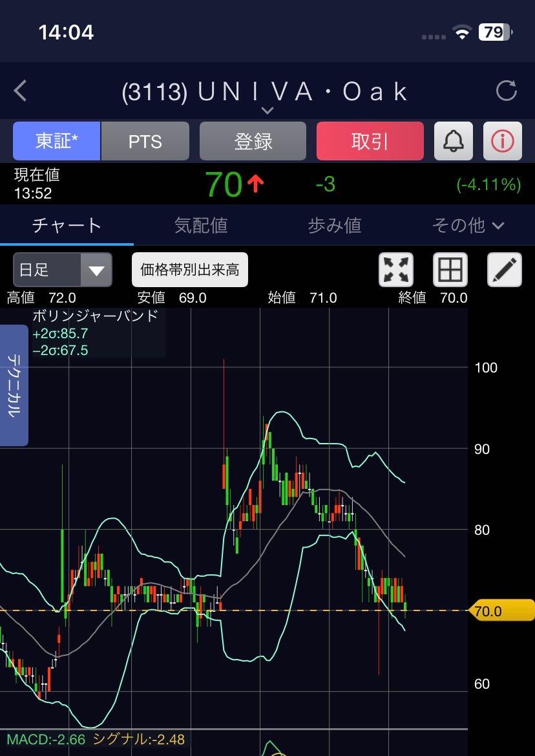
Task: Tap the yellow 70.0 price marker
Action: [x=502, y=611]
